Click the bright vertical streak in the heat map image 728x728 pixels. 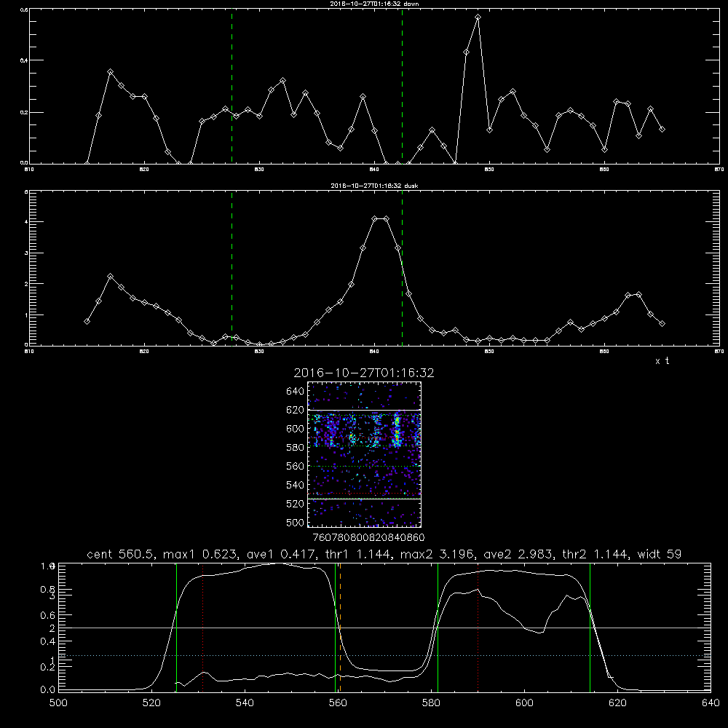tap(397, 430)
